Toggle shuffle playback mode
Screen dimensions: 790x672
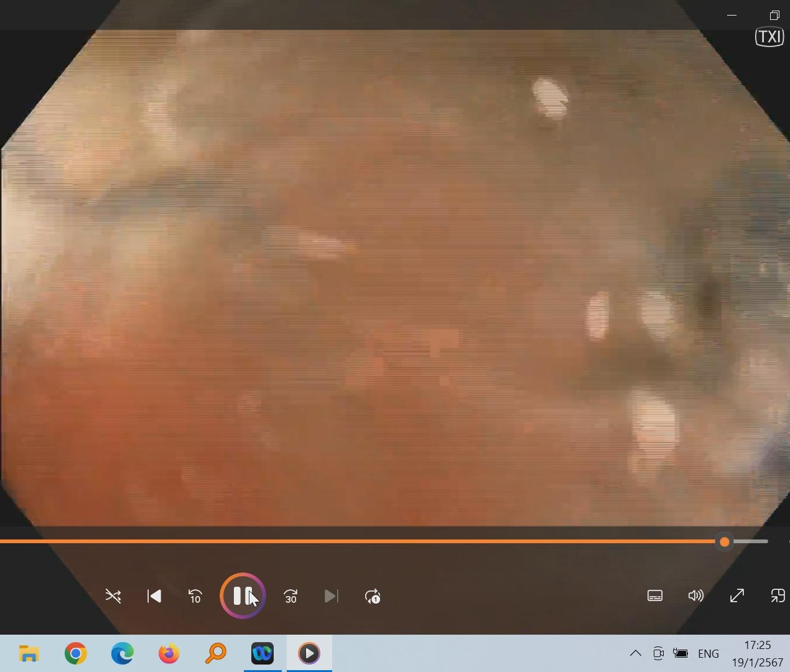point(113,597)
